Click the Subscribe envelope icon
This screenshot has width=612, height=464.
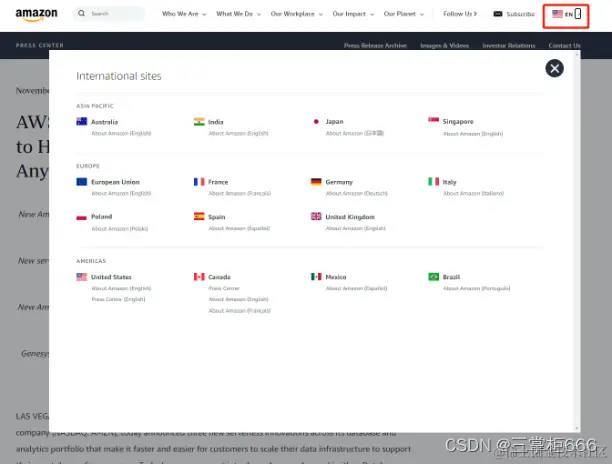point(498,14)
